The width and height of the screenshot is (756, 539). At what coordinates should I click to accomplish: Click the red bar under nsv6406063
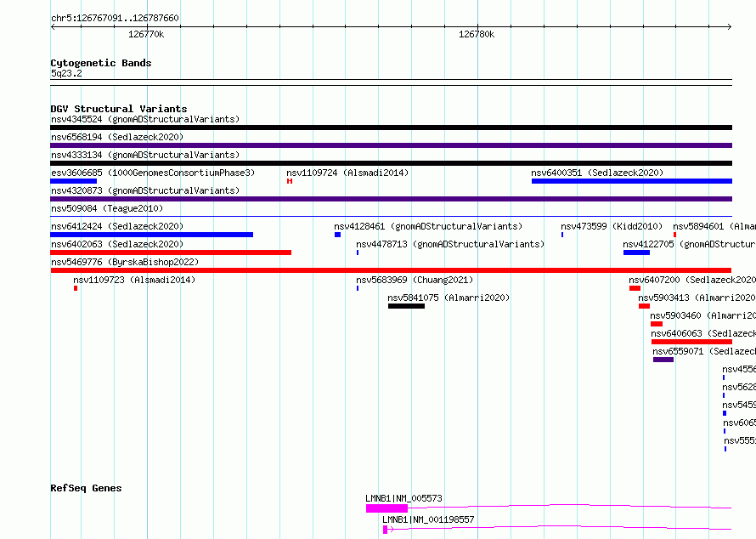tap(692, 342)
